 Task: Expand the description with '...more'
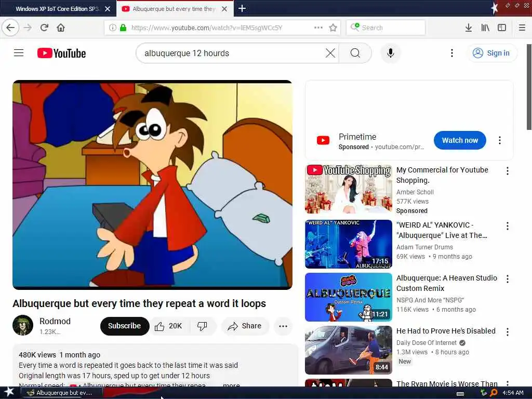[x=231, y=385]
